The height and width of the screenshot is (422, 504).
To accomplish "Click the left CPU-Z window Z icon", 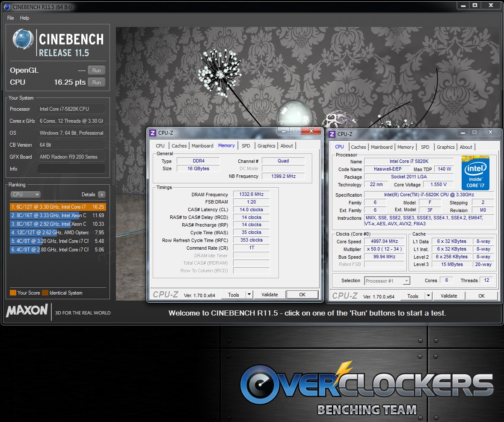I will 153,133.
